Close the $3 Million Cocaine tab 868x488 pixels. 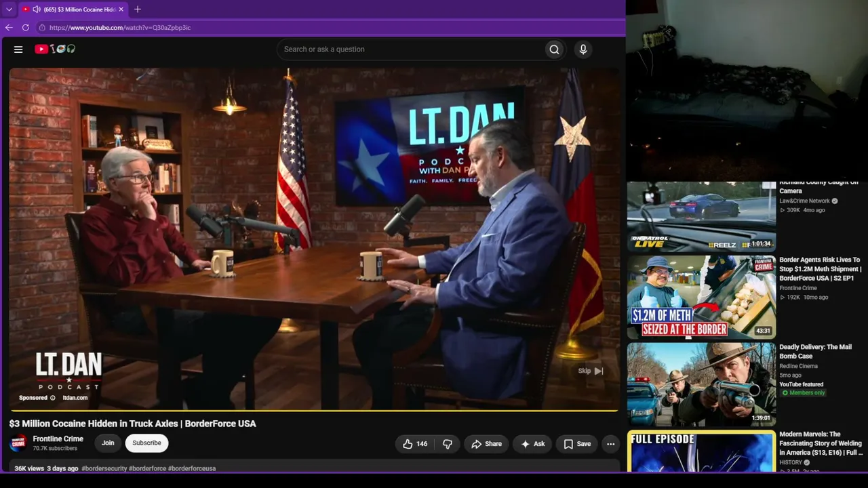pos(121,9)
